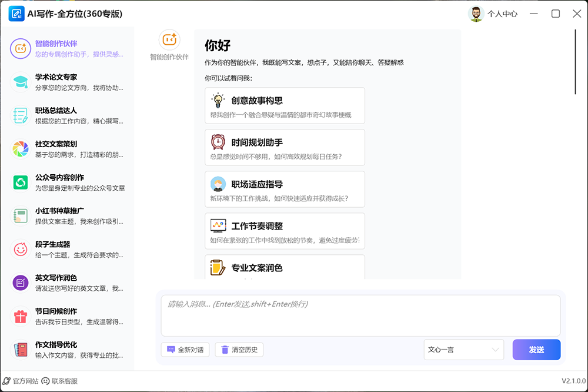The width and height of the screenshot is (588, 392).
Task: Click the 职场总结达人 notepad icon
Action: pyautogui.click(x=21, y=115)
